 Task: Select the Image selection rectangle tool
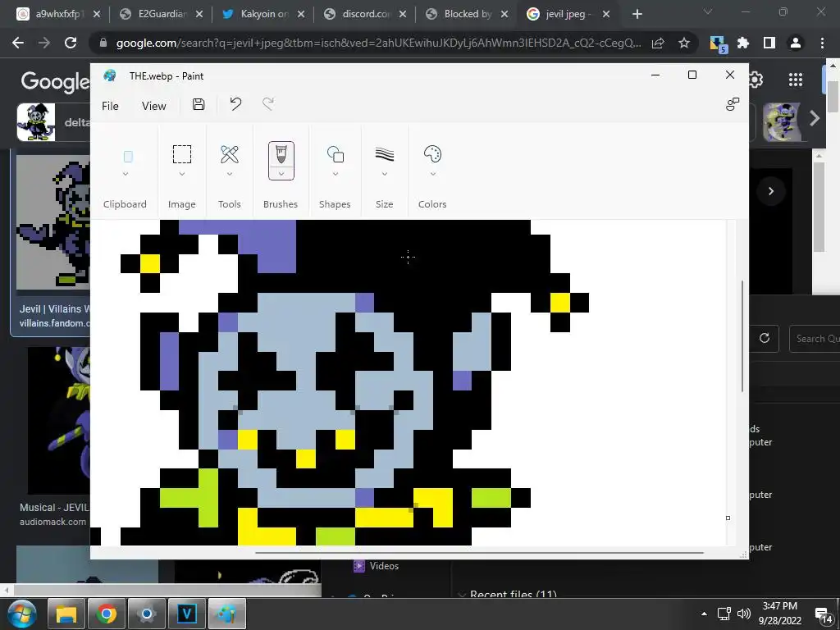coord(182,154)
